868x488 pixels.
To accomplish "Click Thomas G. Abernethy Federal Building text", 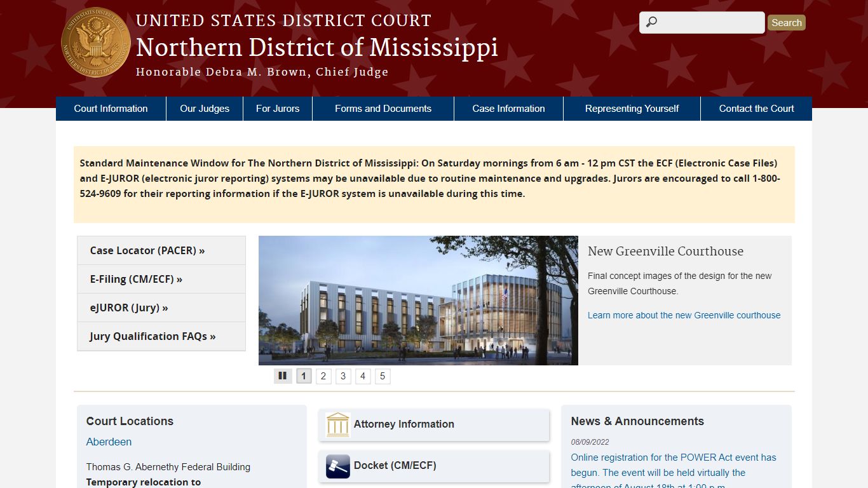I will coord(168,467).
